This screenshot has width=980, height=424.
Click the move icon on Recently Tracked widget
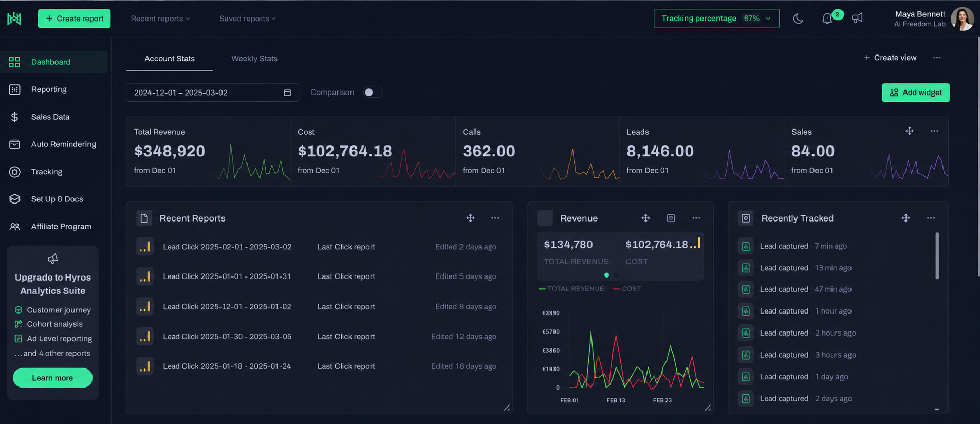[905, 218]
